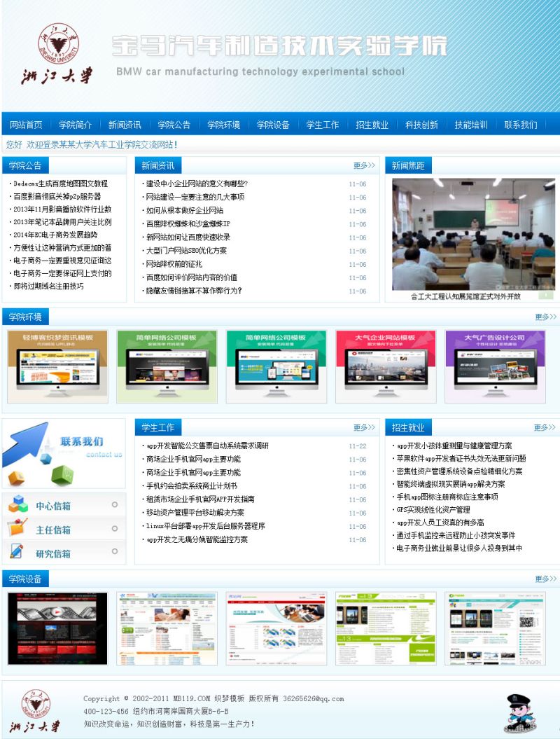The height and width of the screenshot is (739, 560).
Task: Go to 科技创新 navigation item
Action: 421,125
